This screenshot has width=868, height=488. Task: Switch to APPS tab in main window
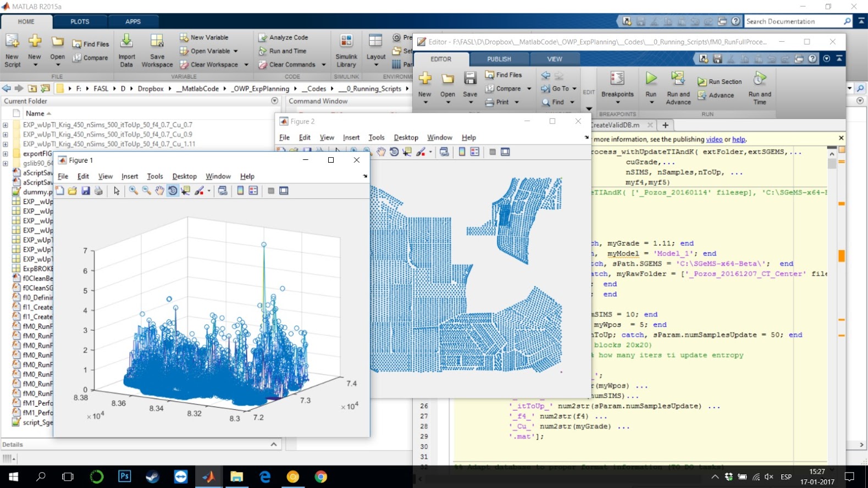click(x=133, y=21)
